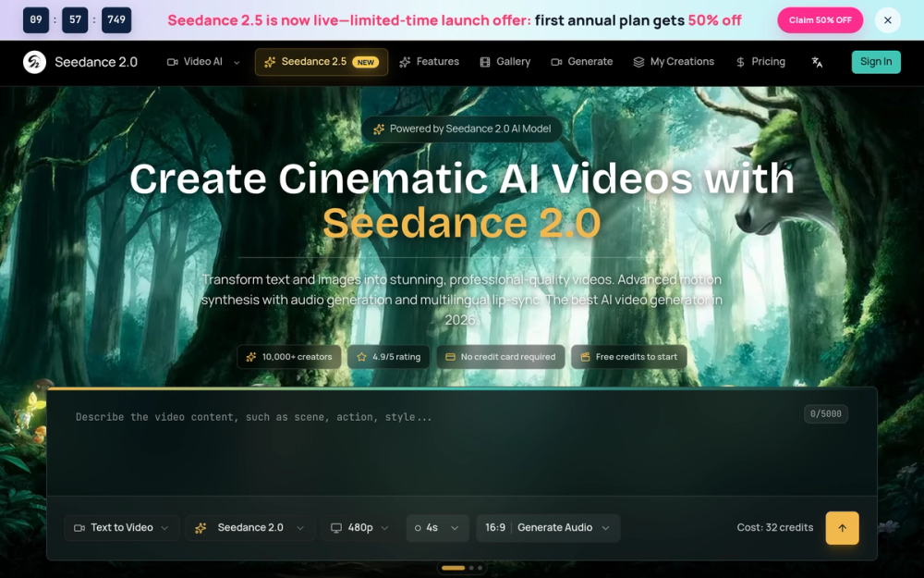Viewport: 924px width, 578px height.
Task: Open the 4s duration dropdown
Action: coord(437,528)
